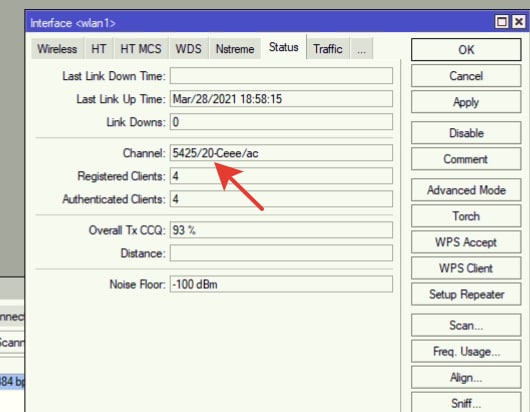Add a Comment to the interface
The height and width of the screenshot is (412, 530).
point(466,159)
